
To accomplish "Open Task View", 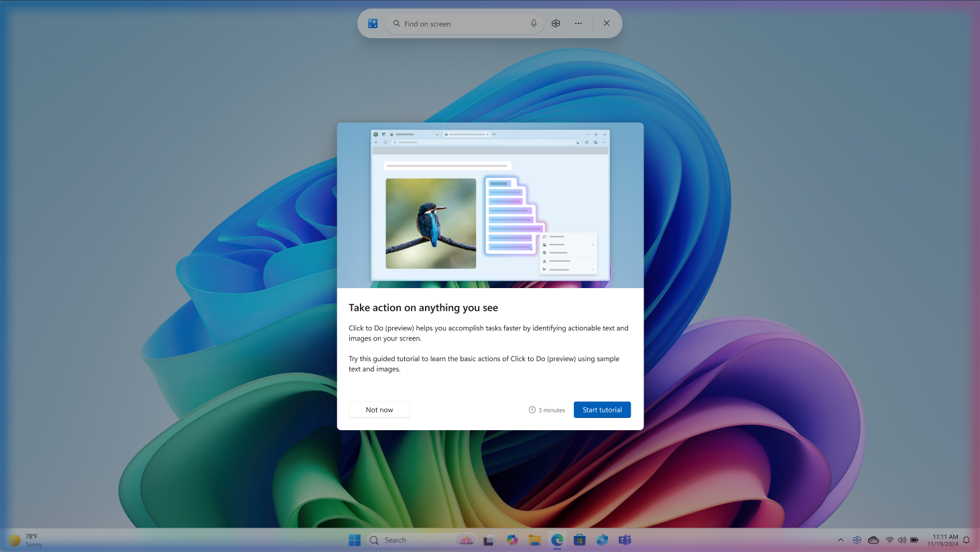I will 488,540.
